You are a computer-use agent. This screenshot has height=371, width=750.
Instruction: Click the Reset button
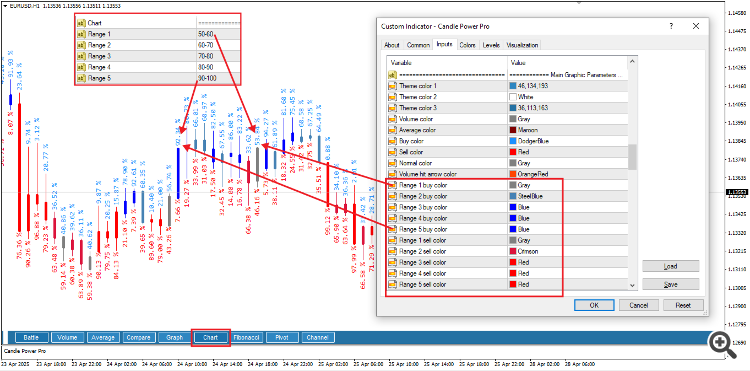(x=684, y=305)
